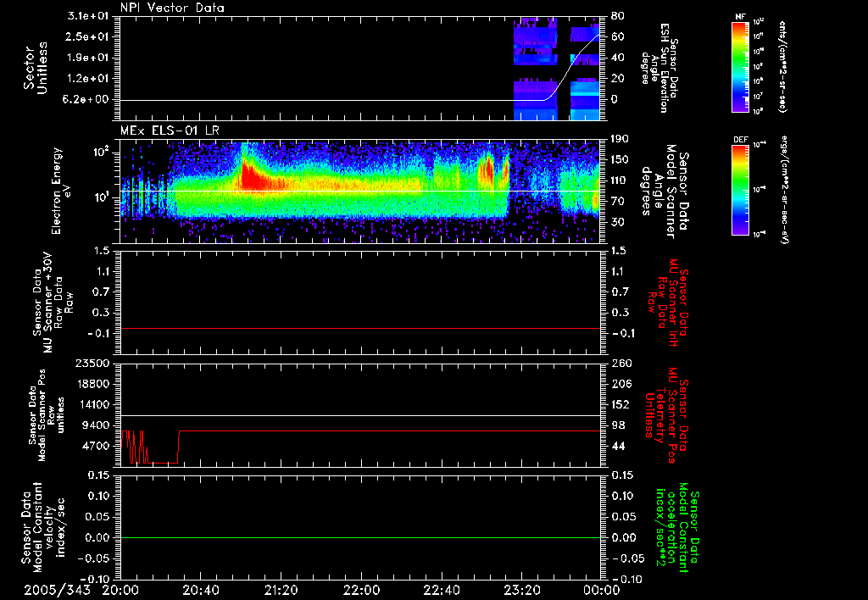Click the "22:40" time axis label
This screenshot has width=868, height=600.
click(441, 590)
